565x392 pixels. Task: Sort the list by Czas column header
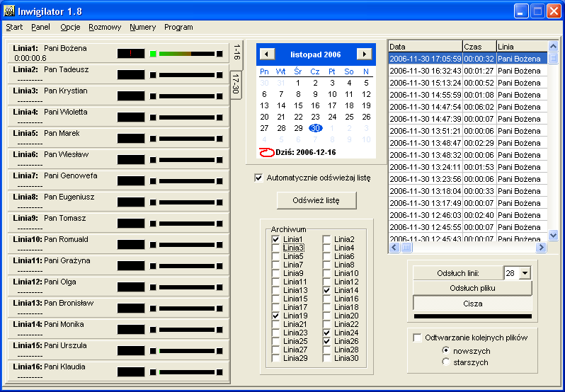pyautogui.click(x=479, y=47)
